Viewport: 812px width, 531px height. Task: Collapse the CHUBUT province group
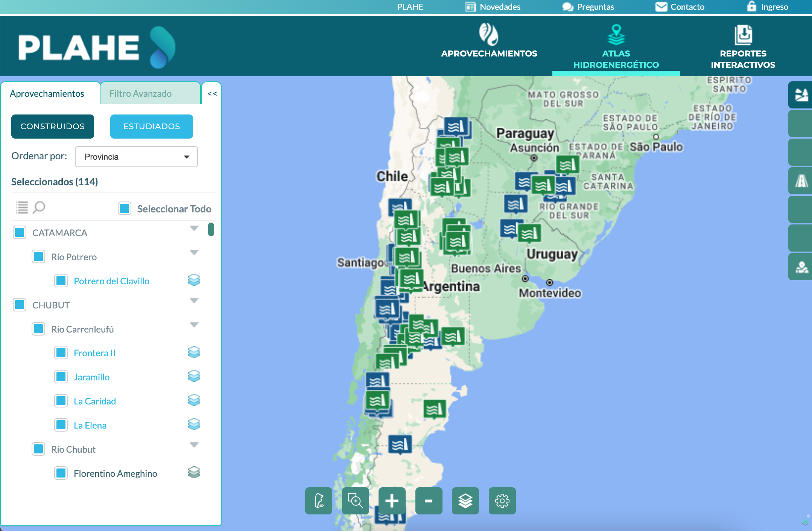(194, 301)
